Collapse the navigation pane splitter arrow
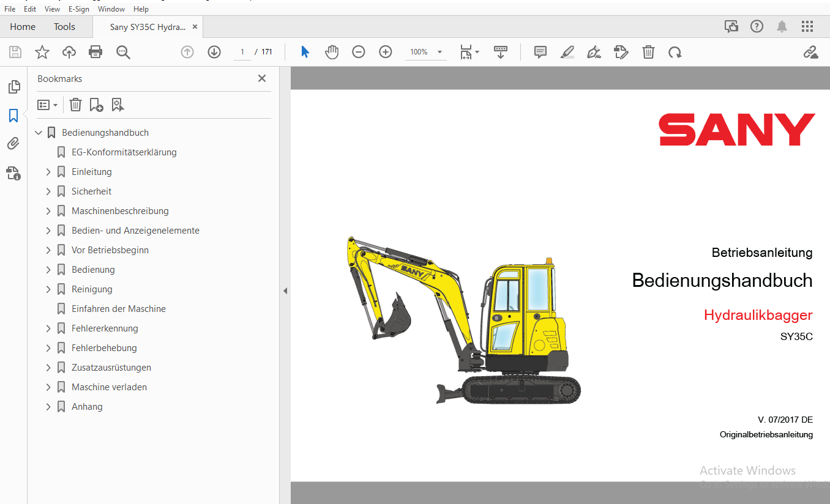The image size is (830, 504). 285,291
